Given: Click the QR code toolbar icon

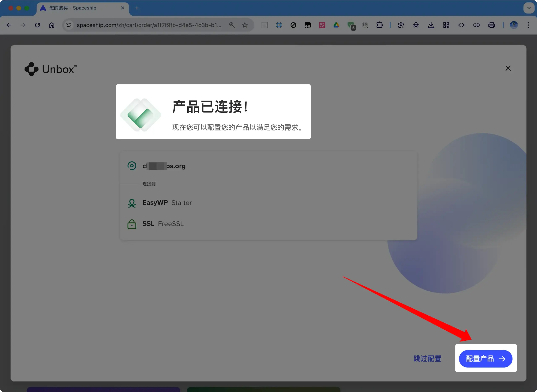Looking at the screenshot, I should (446, 25).
